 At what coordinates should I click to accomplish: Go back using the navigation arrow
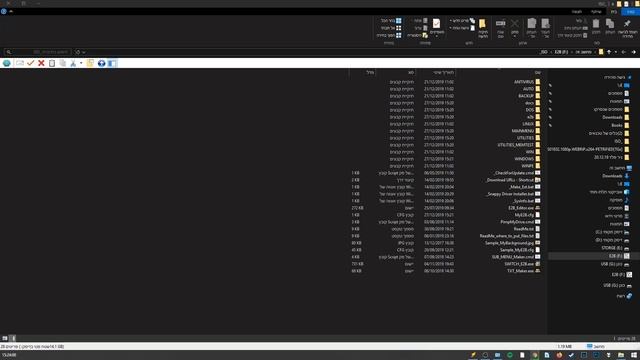633,52
